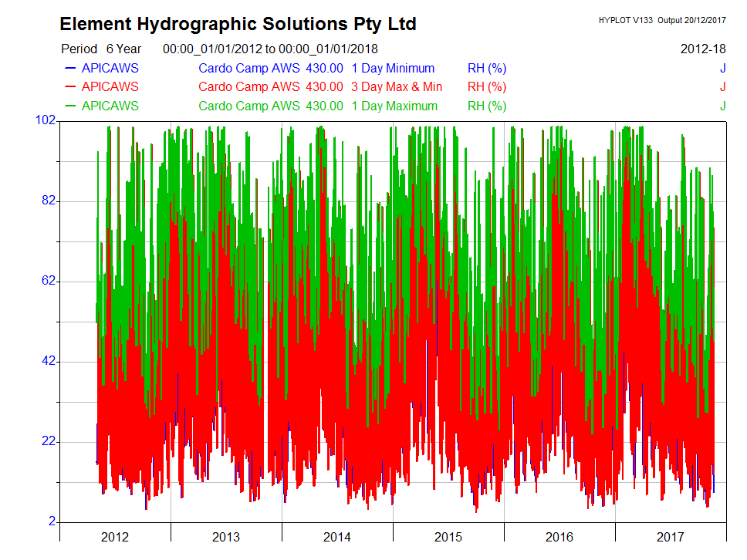This screenshot has width=747, height=560.
Task: Click the 42 value on the y-axis
Action: pyautogui.click(x=49, y=362)
